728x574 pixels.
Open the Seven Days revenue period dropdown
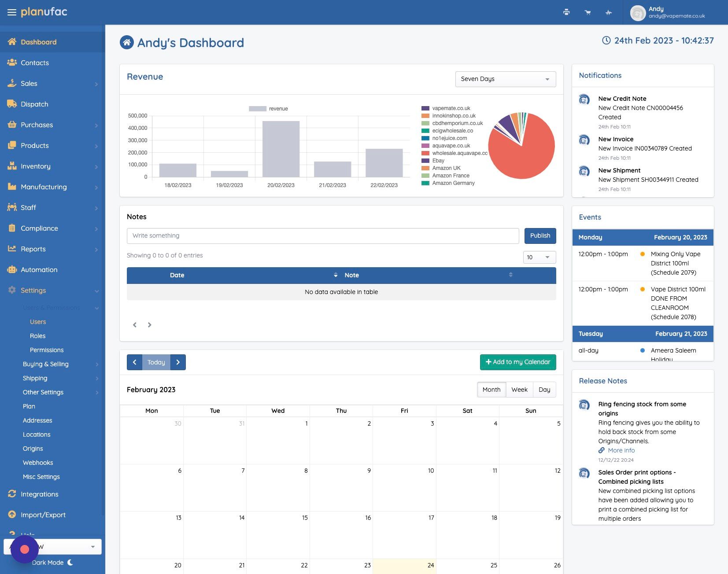pos(506,79)
